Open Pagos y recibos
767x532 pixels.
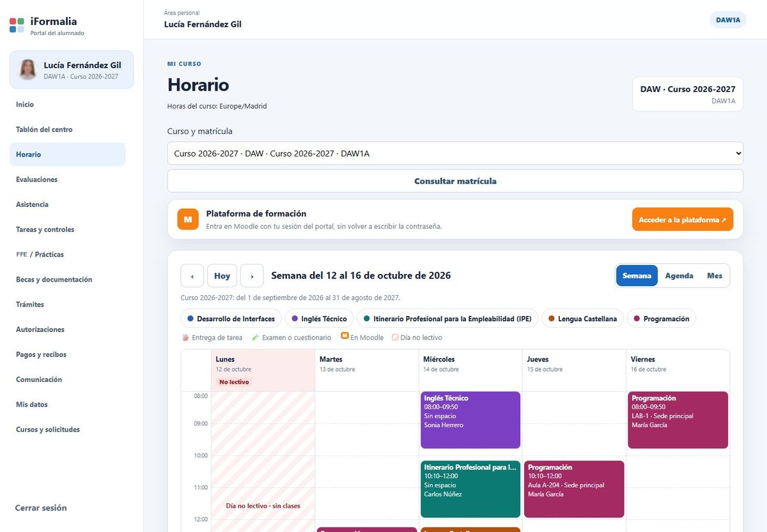68,354
